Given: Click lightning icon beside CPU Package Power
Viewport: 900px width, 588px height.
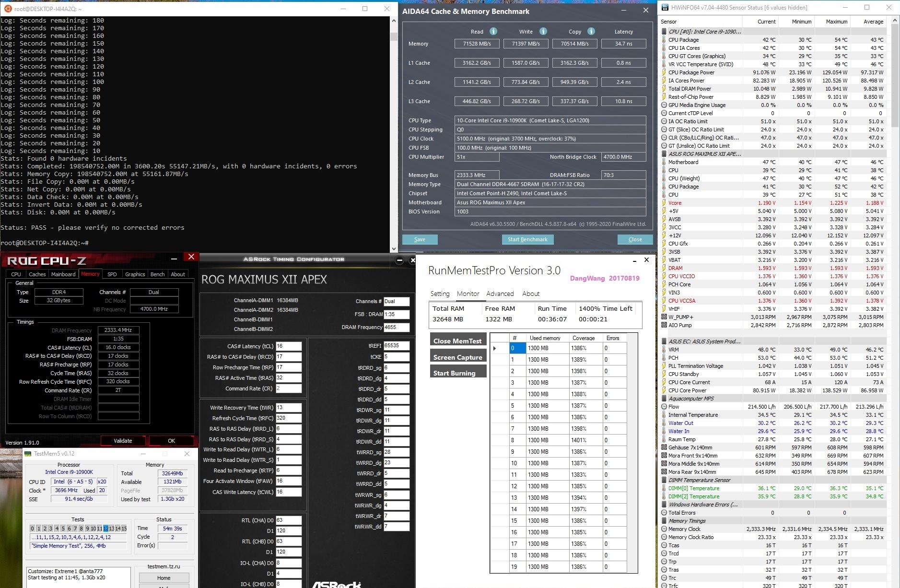Looking at the screenshot, I should 664,72.
